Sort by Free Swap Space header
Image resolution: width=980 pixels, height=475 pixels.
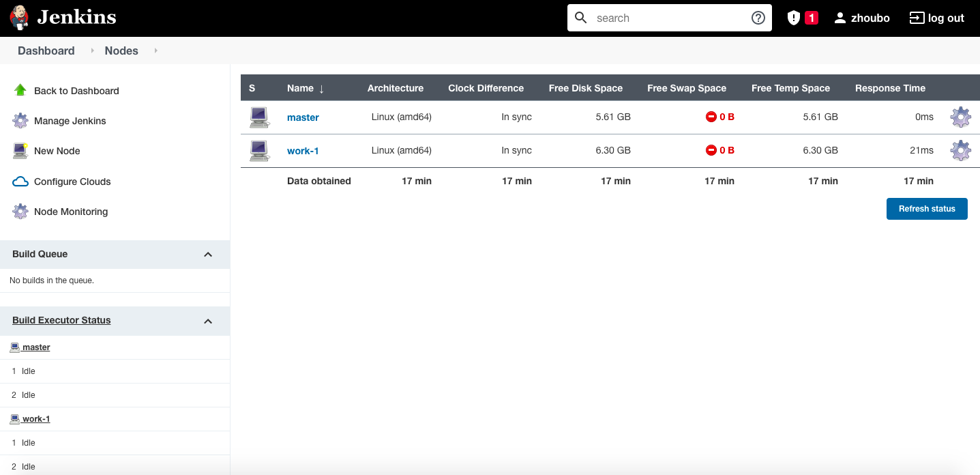coord(687,88)
